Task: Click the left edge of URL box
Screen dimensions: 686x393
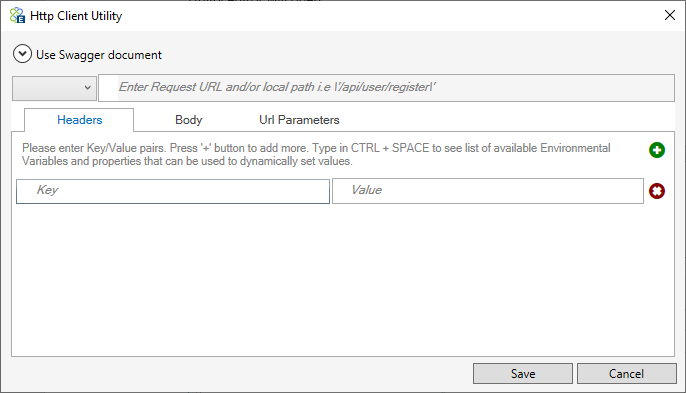Action: click(108, 88)
